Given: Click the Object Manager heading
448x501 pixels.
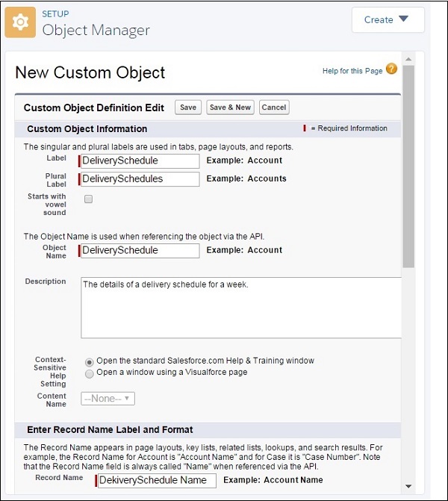Looking at the screenshot, I should [x=96, y=31].
